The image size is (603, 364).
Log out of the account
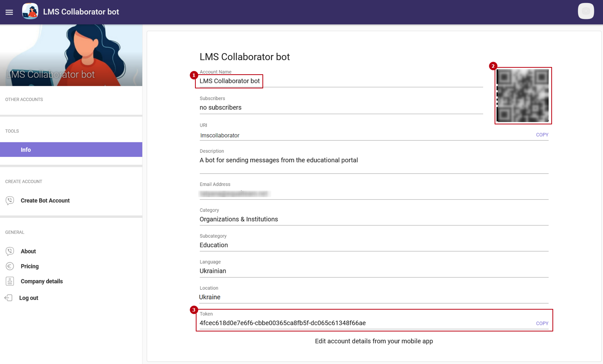tap(29, 298)
